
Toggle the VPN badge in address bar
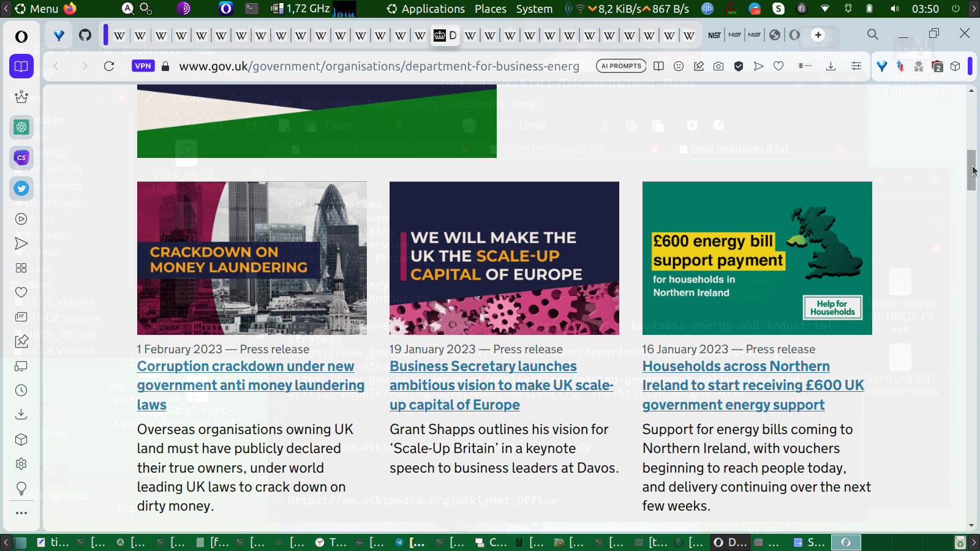[x=143, y=66]
